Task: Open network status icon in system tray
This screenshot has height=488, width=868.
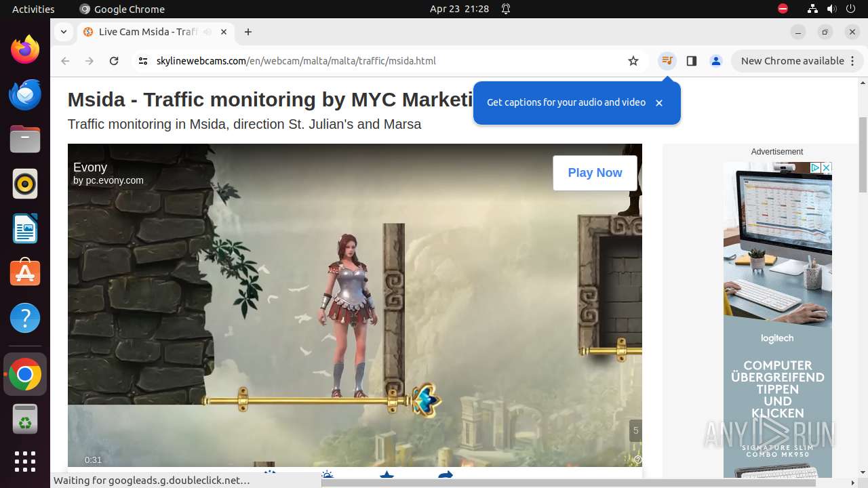Action: pyautogui.click(x=812, y=9)
